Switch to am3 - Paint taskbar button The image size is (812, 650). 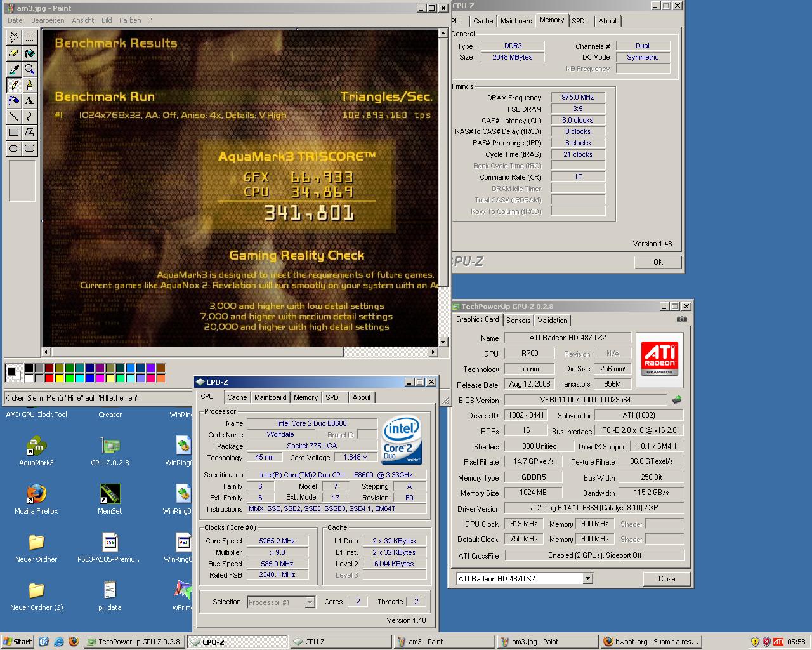(444, 642)
